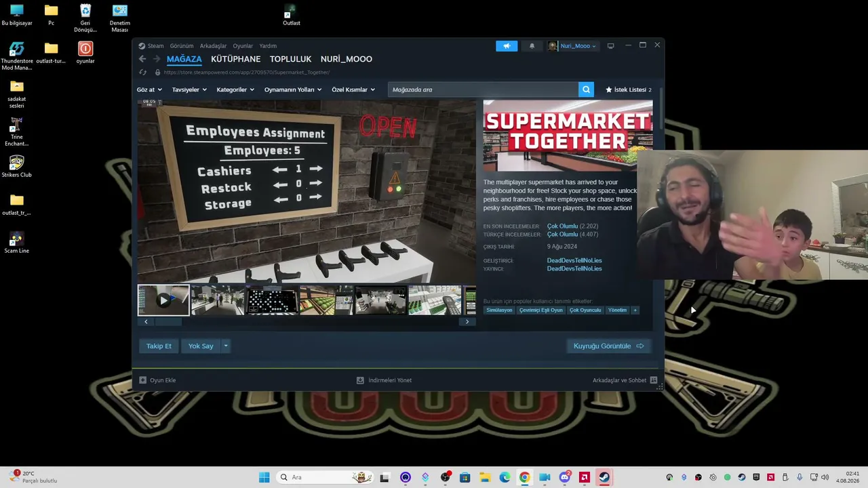Open the arrow dropdown beside Yok Say

click(226, 346)
